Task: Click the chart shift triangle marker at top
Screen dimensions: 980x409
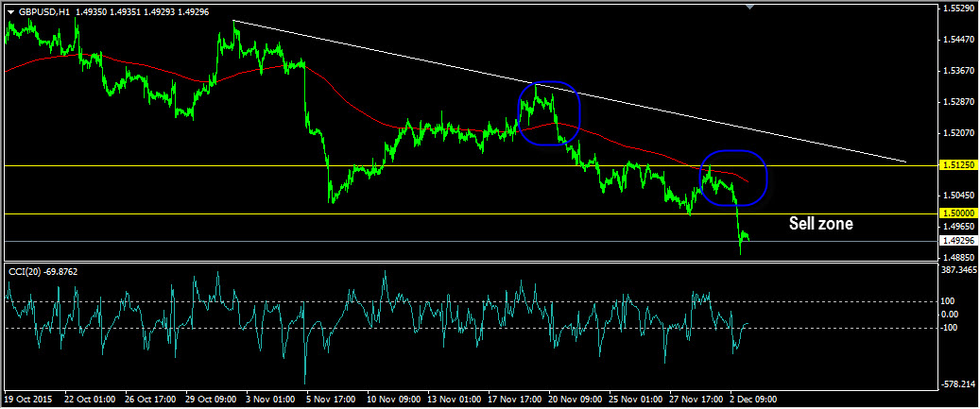Action: (x=750, y=7)
